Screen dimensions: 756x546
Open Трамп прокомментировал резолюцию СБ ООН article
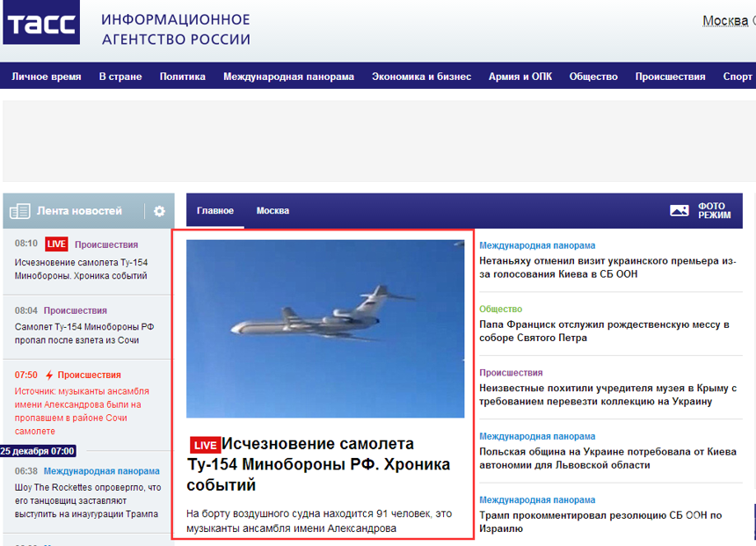pos(600,522)
